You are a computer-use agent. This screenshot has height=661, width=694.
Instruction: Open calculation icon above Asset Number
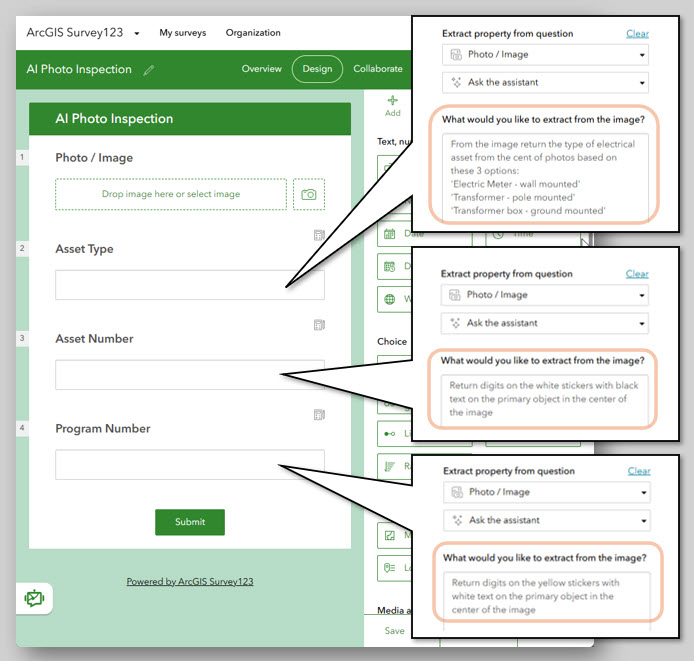pyautogui.click(x=319, y=325)
